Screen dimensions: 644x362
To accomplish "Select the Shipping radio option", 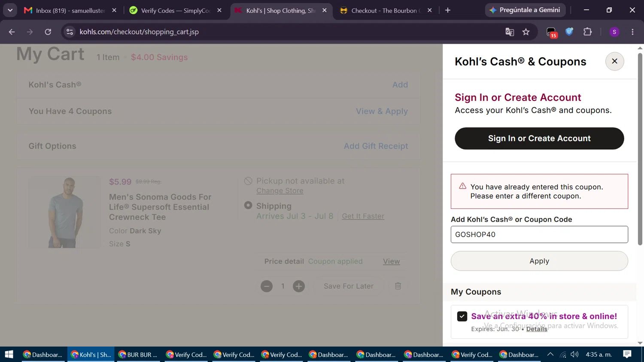I will (248, 205).
